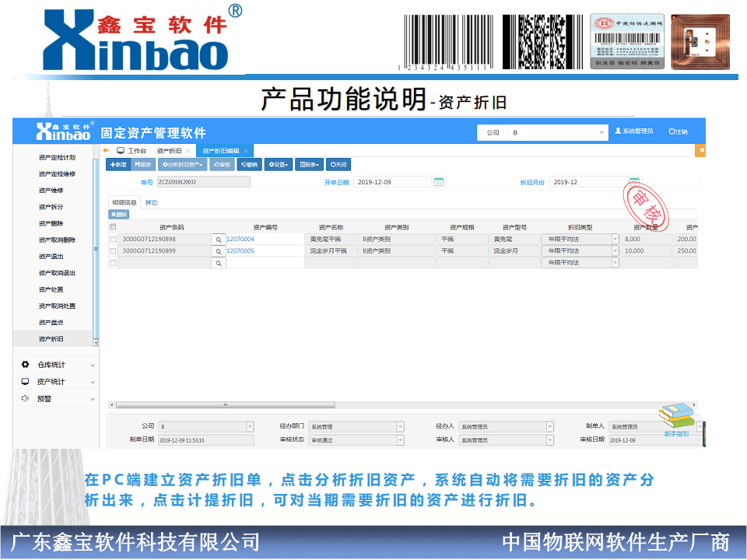Screen dimensions: 747x560
Task: Expand 仓库统计 with its arrow
Action: [93, 366]
